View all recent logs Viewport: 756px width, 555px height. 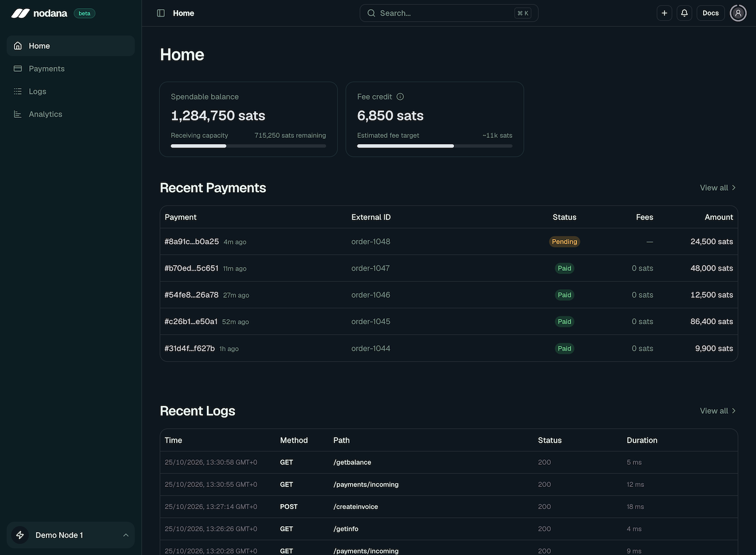718,411
